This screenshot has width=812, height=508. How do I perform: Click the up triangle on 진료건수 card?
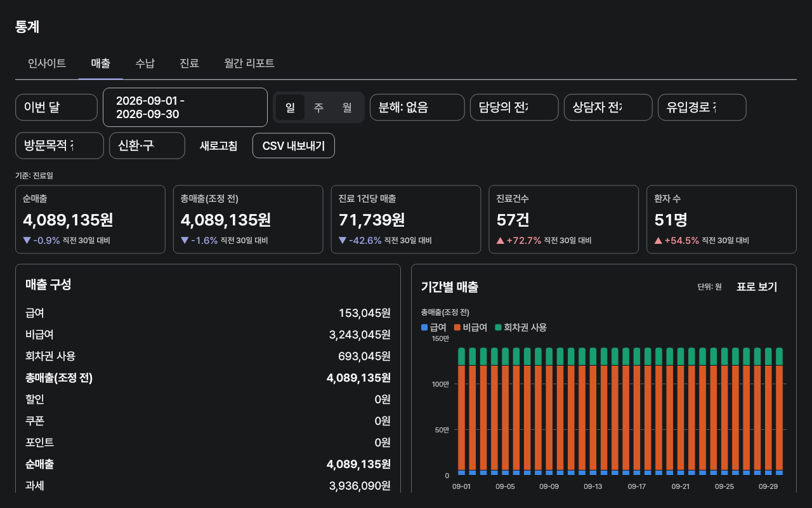pyautogui.click(x=501, y=241)
